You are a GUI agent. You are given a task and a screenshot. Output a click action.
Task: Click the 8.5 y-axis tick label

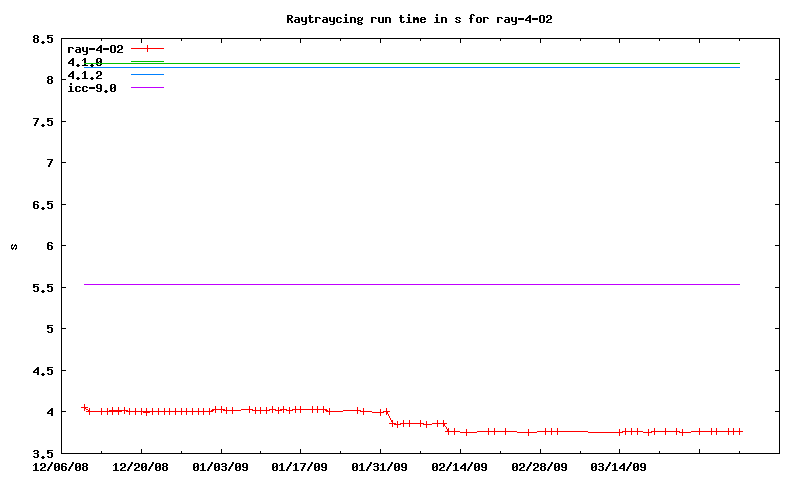tap(43, 39)
